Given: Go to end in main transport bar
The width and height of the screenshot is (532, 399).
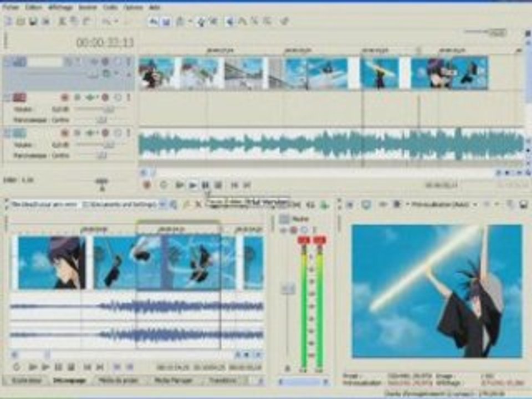Looking at the screenshot, I should (x=247, y=185).
